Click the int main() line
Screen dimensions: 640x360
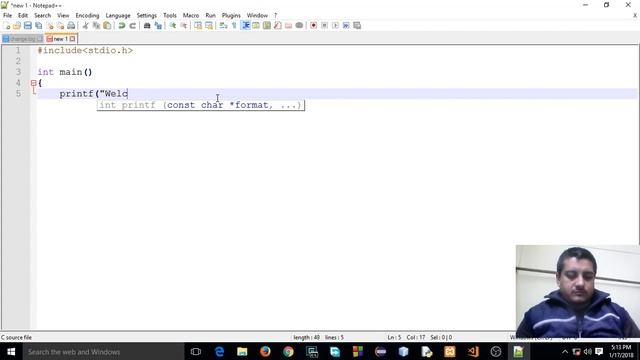[x=65, y=72]
